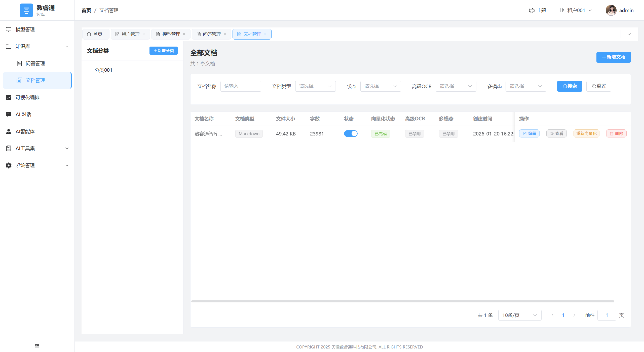Select 问答管理 in the sidebar menu

pyautogui.click(x=35, y=63)
